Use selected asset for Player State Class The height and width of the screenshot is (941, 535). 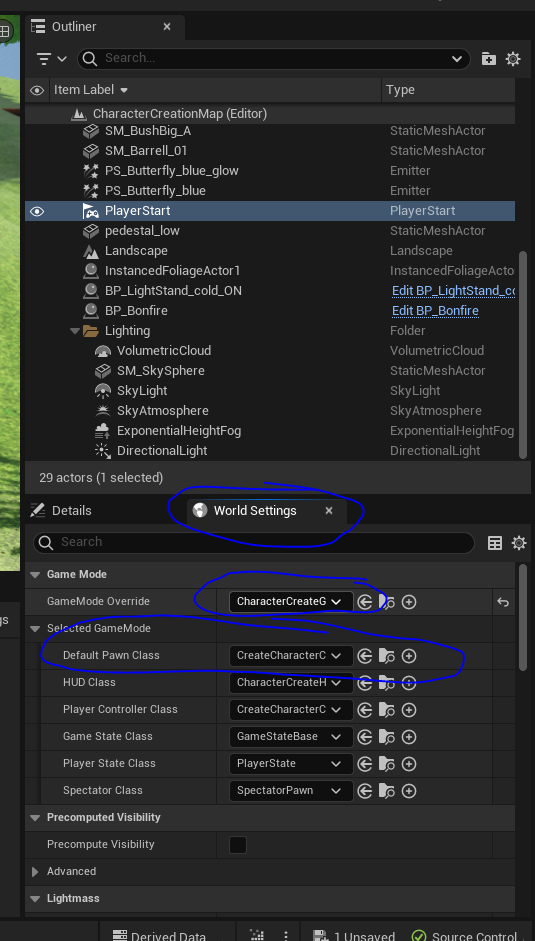click(x=364, y=764)
